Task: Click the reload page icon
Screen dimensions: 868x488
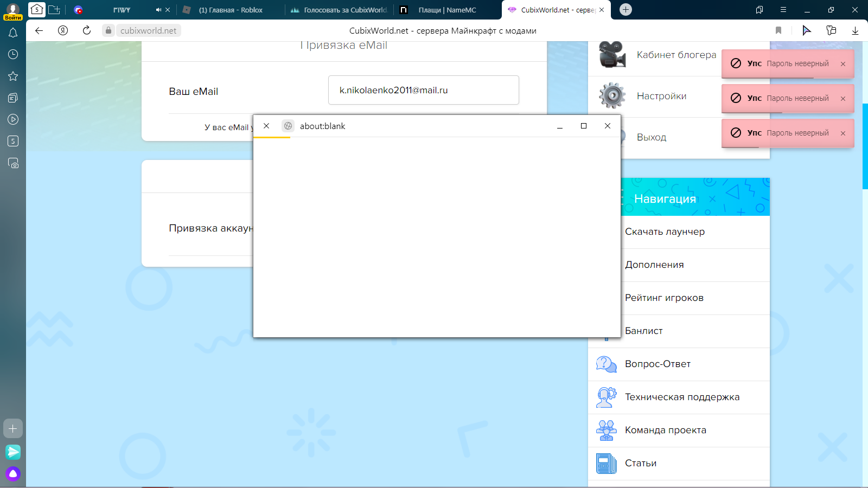Action: click(x=87, y=31)
